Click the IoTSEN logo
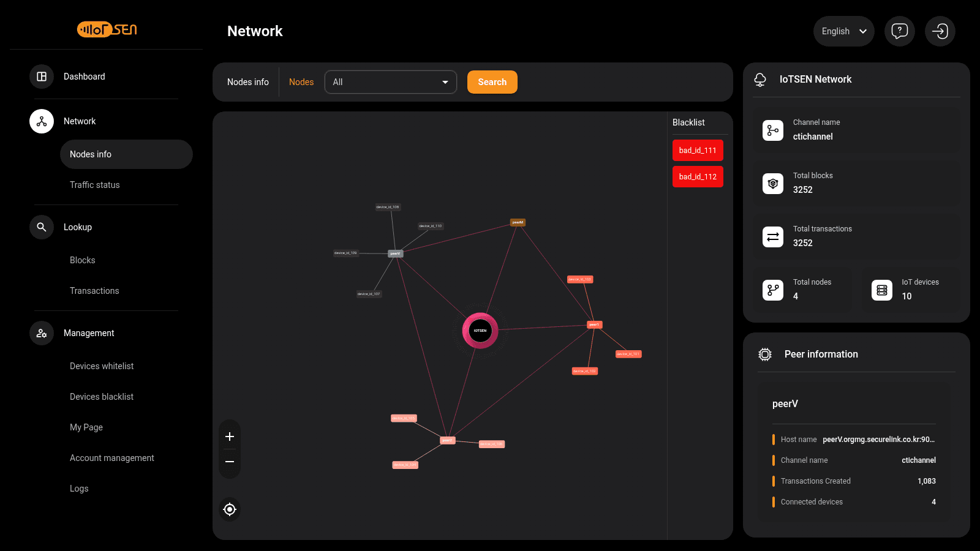This screenshot has width=980, height=551. pyautogui.click(x=107, y=29)
